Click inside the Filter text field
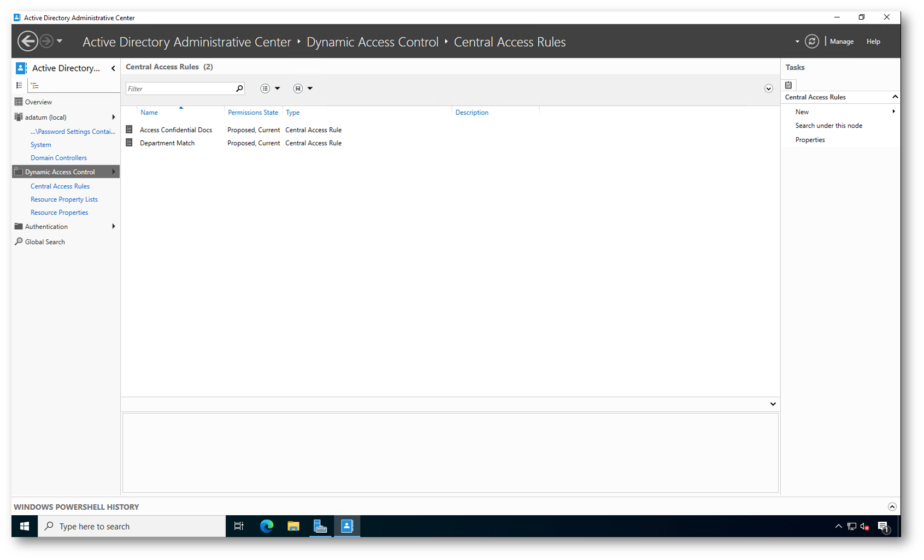 click(179, 89)
